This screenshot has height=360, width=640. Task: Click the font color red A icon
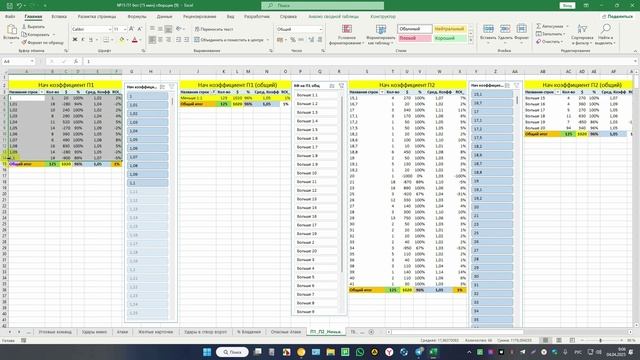click(135, 40)
